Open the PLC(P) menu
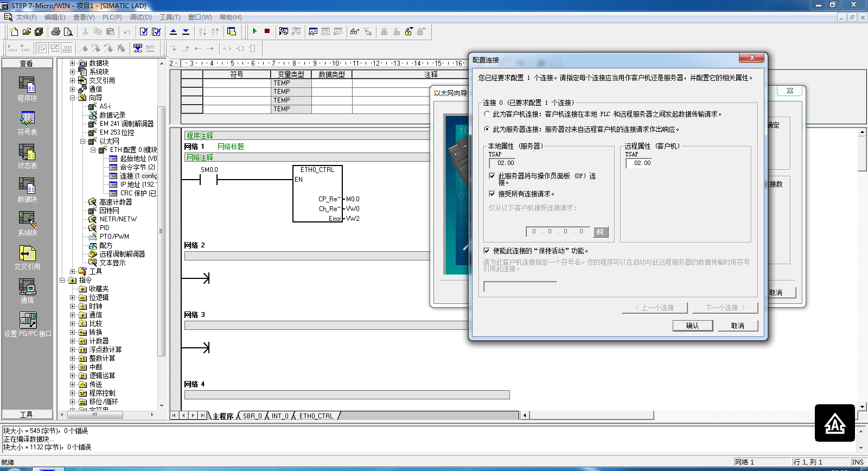 [112, 17]
